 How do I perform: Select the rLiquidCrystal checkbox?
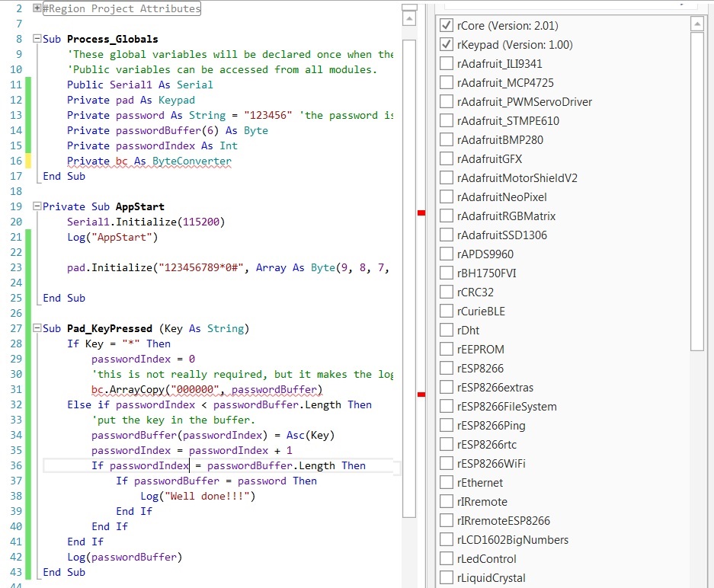pos(447,578)
